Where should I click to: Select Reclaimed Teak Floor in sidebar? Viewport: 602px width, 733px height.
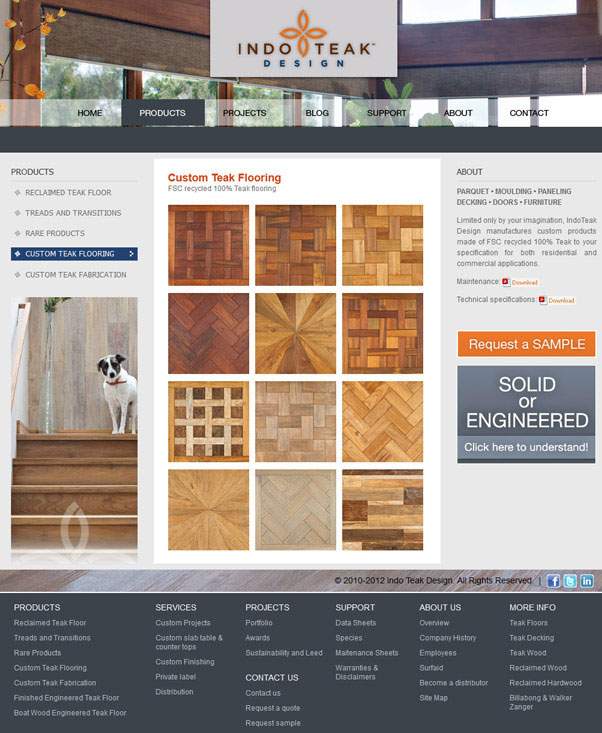(x=68, y=193)
